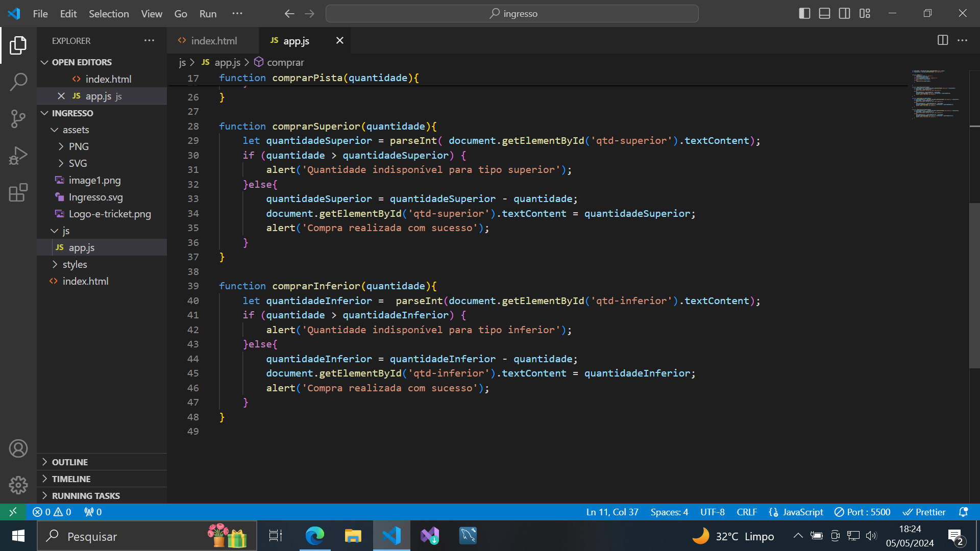Open the Manage gear settings icon
This screenshot has height=551, width=980.
tap(18, 485)
